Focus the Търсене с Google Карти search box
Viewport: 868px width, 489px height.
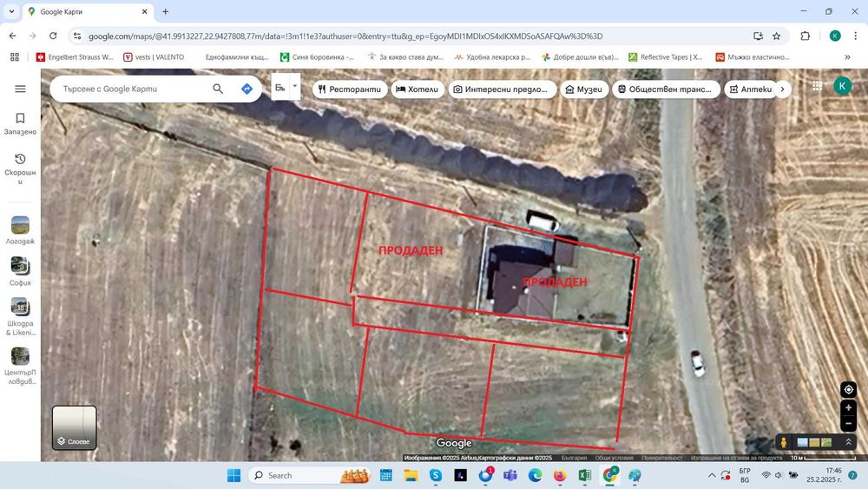133,89
